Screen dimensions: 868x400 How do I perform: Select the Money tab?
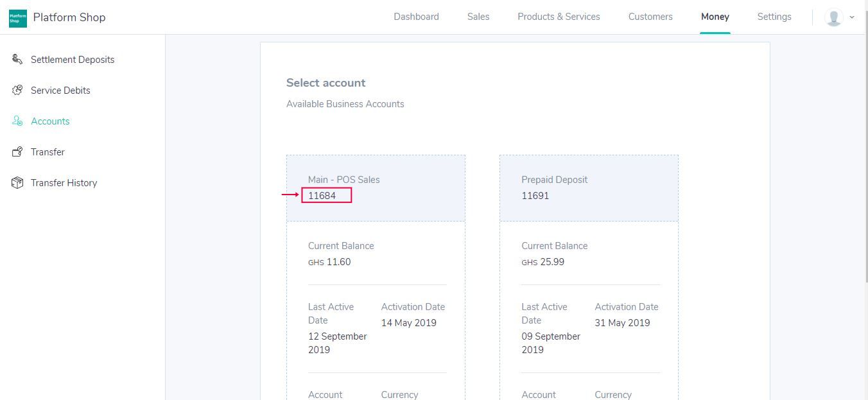[715, 17]
